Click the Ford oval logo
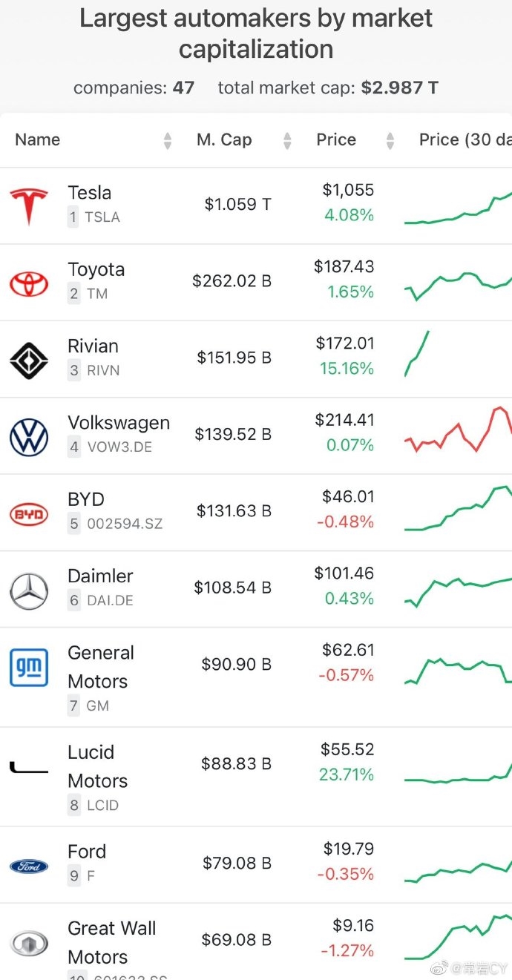This screenshot has width=512, height=980. coord(29,866)
